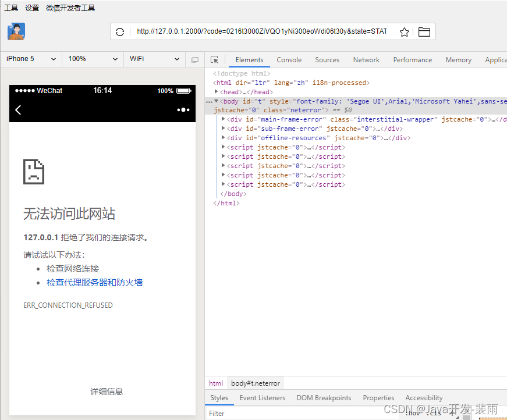
Task: Select the html doctype line
Action: tap(242, 73)
